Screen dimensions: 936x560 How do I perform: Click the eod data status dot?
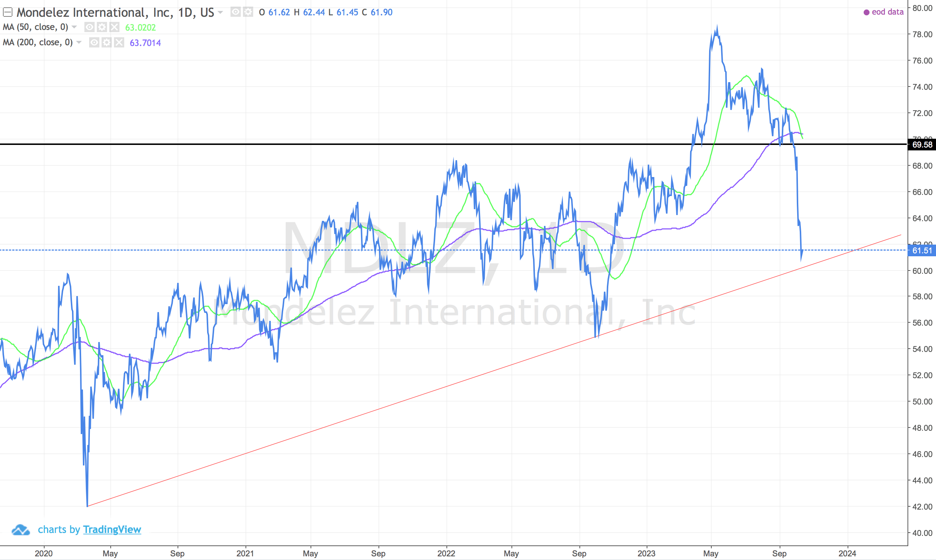tap(867, 12)
